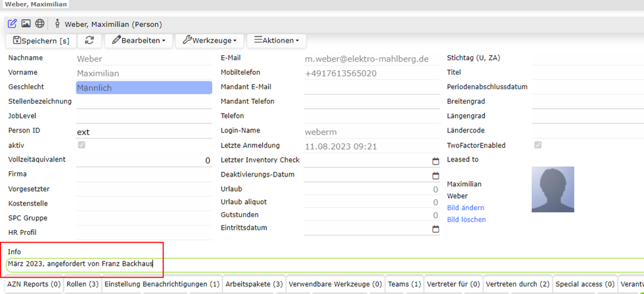Open the Vertreten durch (2) tab
Image resolution: width=644 pixels, height=294 pixels.
518,283
